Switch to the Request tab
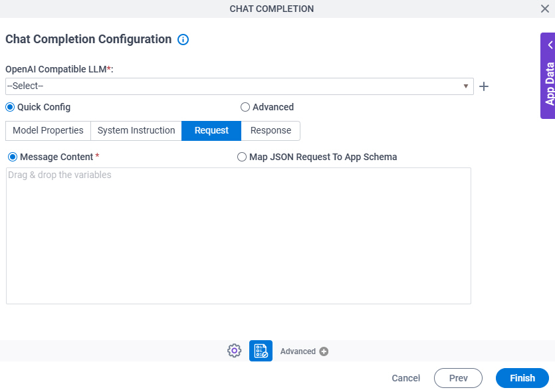 211,130
